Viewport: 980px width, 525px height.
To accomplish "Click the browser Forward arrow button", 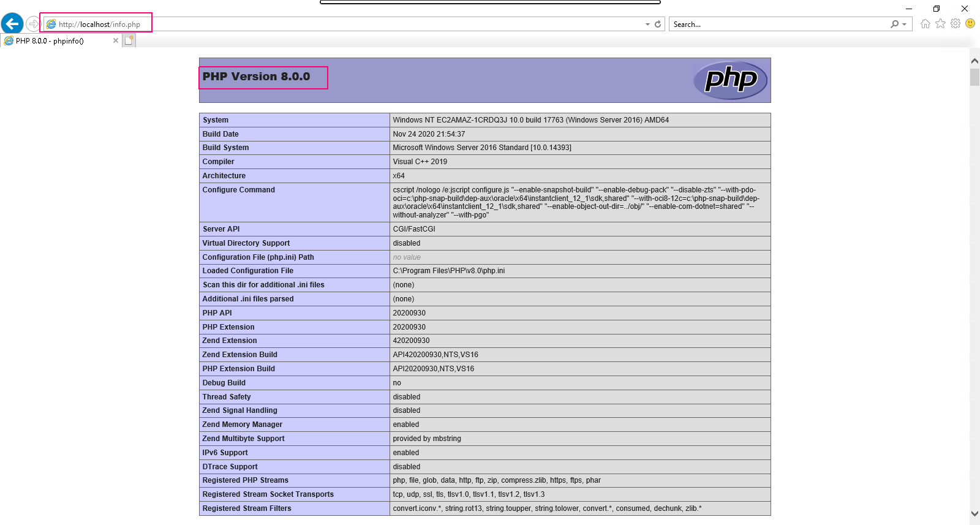I will [33, 24].
